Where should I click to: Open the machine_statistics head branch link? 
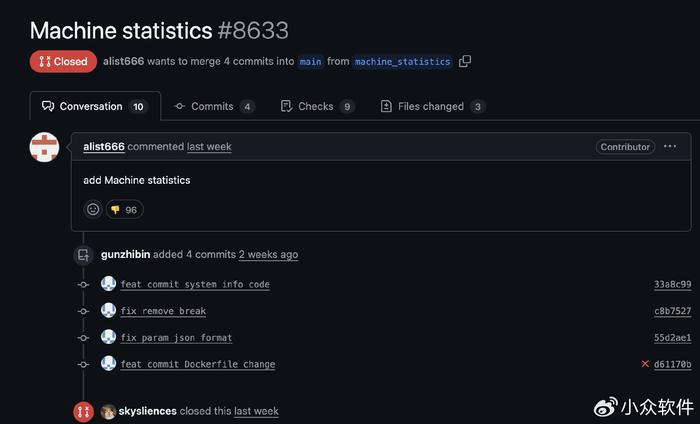coord(402,62)
